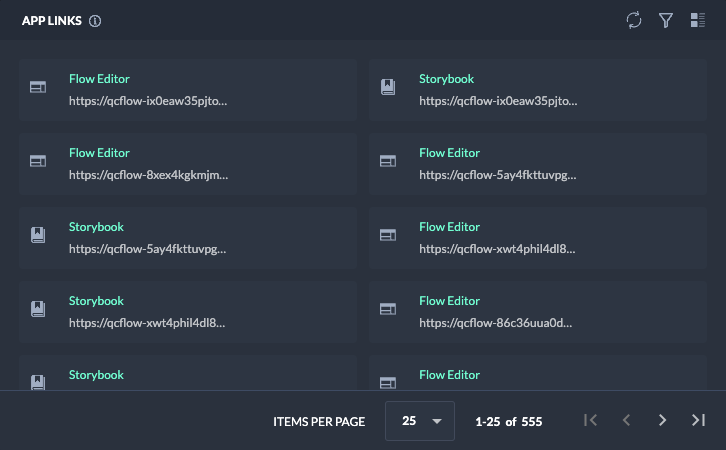This screenshot has width=726, height=450.
Task: Open the top-left Flow Editor link
Action: [x=99, y=79]
